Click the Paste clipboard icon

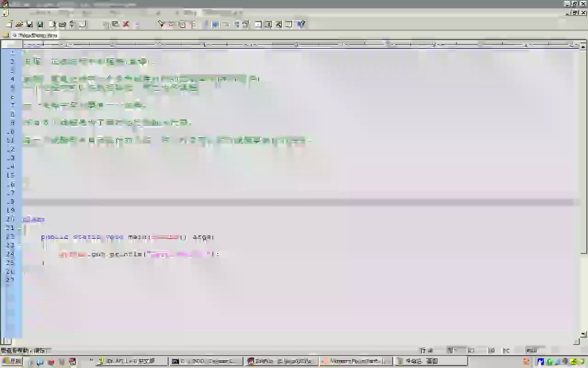coord(116,24)
